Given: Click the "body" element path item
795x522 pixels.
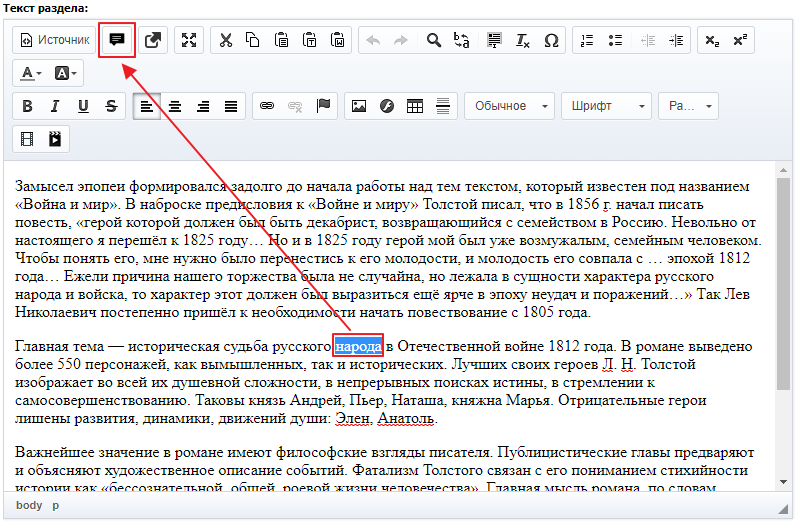Looking at the screenshot, I should [x=29, y=506].
